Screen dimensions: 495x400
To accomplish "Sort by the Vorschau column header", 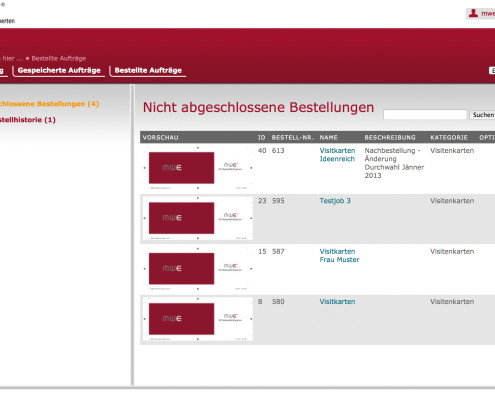I will point(160,137).
